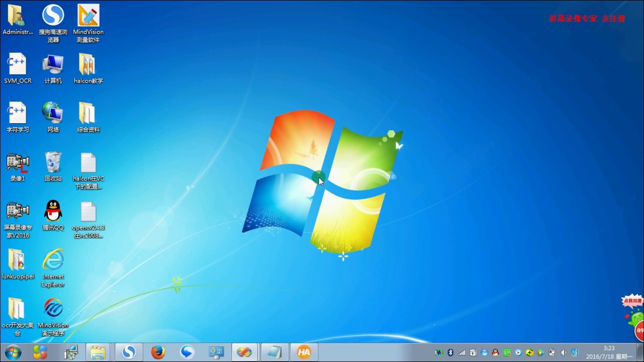This screenshot has width=644, height=362.
Task: Open the clock showing 3:23
Action: coord(609,352)
